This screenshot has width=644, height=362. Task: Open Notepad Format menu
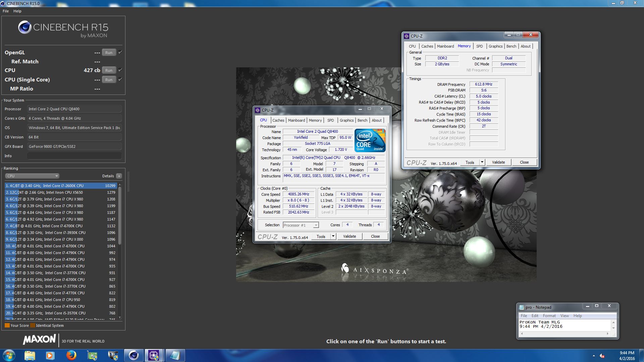(x=549, y=316)
